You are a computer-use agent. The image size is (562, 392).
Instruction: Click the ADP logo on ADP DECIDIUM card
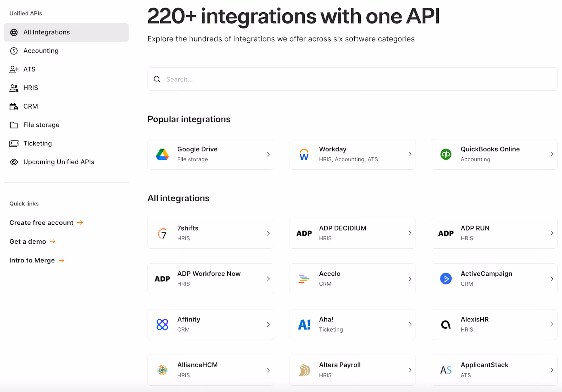click(304, 233)
